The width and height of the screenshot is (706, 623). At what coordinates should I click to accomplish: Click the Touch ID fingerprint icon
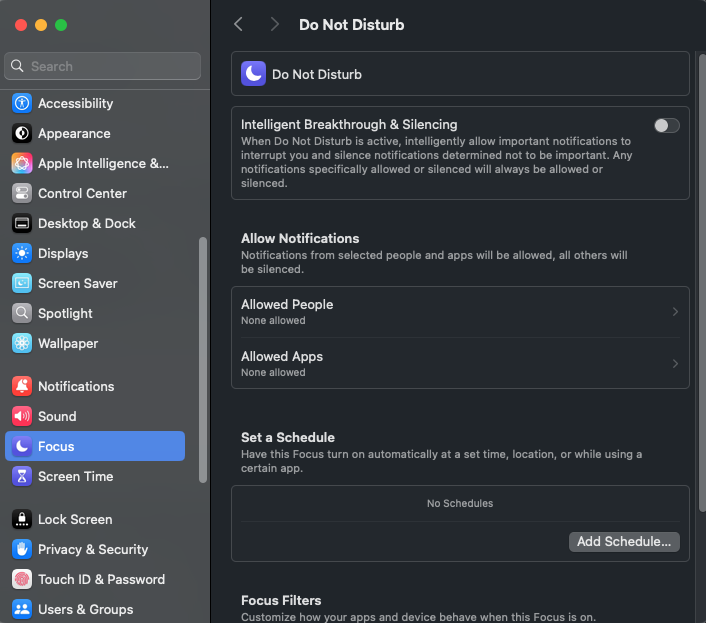(22, 579)
